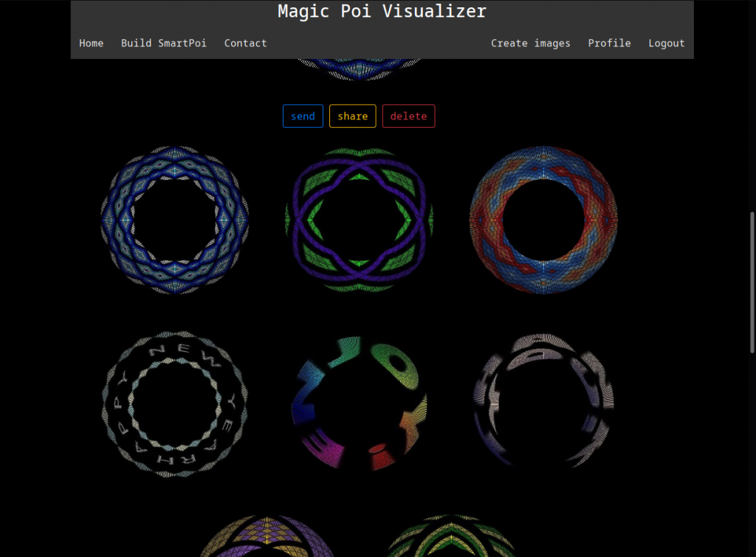The image size is (756, 557).
Task: Click the red delete button
Action: point(408,116)
